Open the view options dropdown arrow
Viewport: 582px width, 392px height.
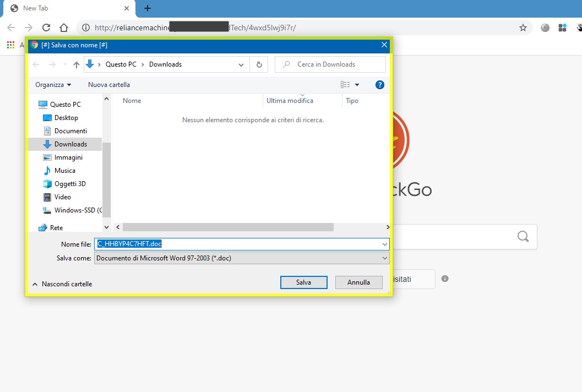point(357,85)
